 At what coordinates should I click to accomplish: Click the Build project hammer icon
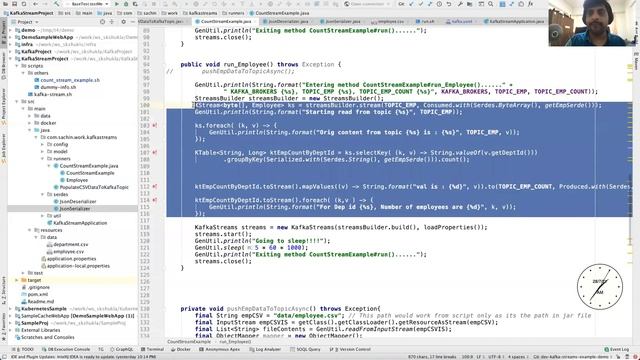[56, 4]
